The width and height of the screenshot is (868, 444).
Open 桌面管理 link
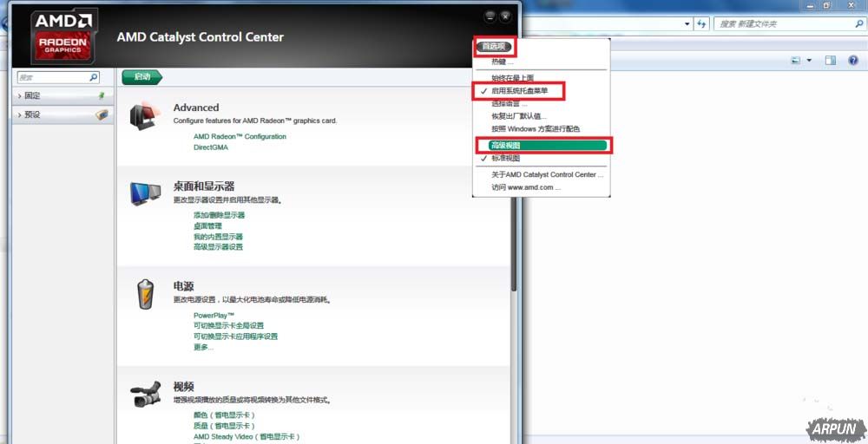[x=207, y=226]
